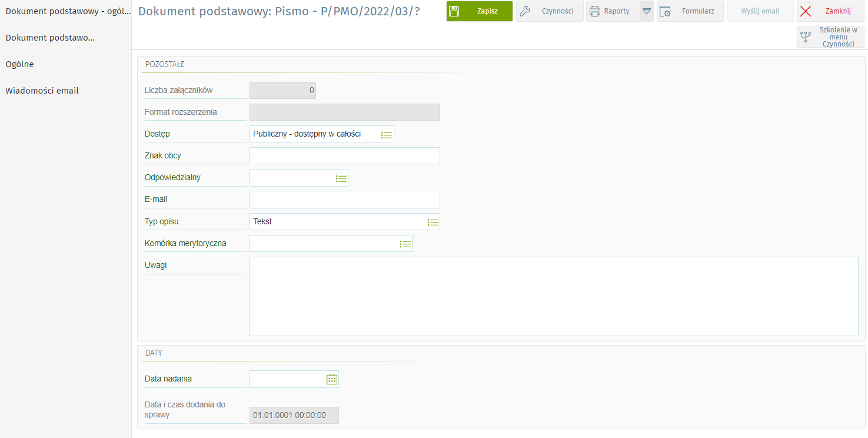The width and height of the screenshot is (868, 438).
Task: Open the Formularz button
Action: pyautogui.click(x=690, y=11)
